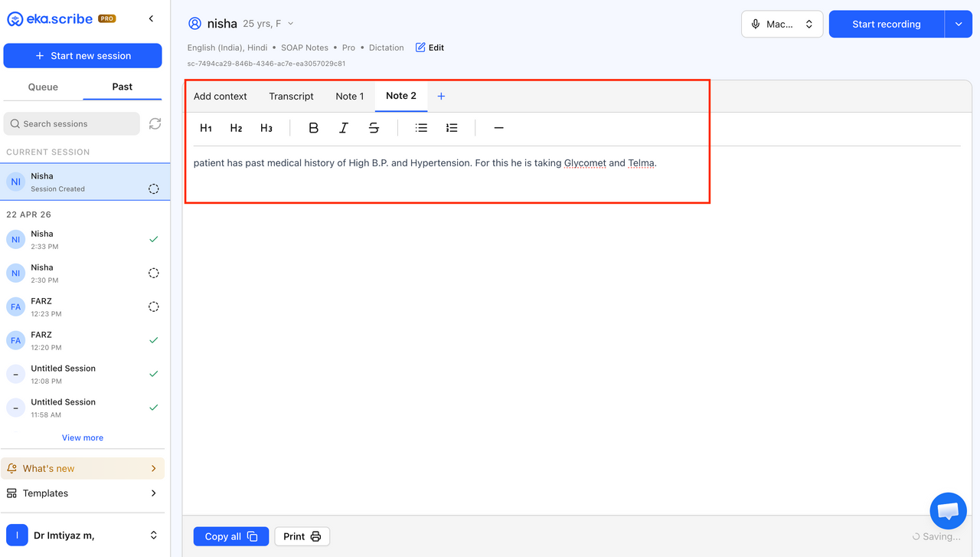Viewport: 980px width, 557px height.
Task: Apply italic formatting to the note
Action: (344, 128)
